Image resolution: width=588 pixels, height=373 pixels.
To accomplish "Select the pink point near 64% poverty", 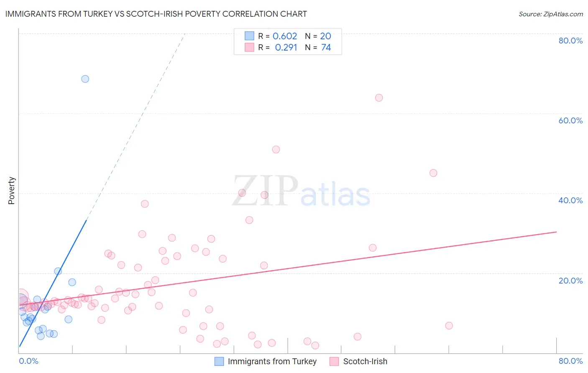I will pos(379,97).
